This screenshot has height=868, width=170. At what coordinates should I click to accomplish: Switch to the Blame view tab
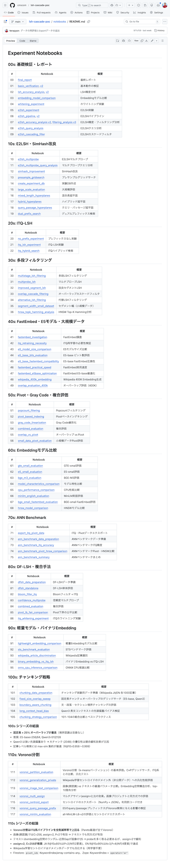click(x=33, y=41)
